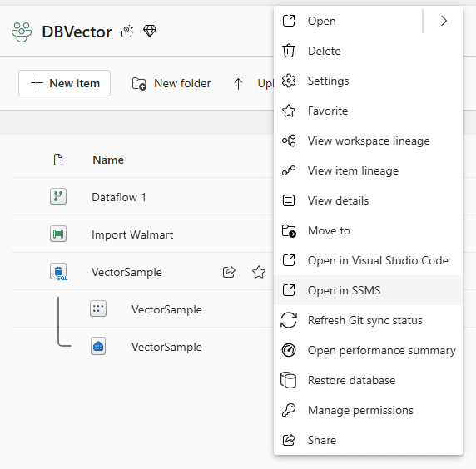Select Delete in the context menu
This screenshot has width=476, height=469.
[x=368, y=51]
